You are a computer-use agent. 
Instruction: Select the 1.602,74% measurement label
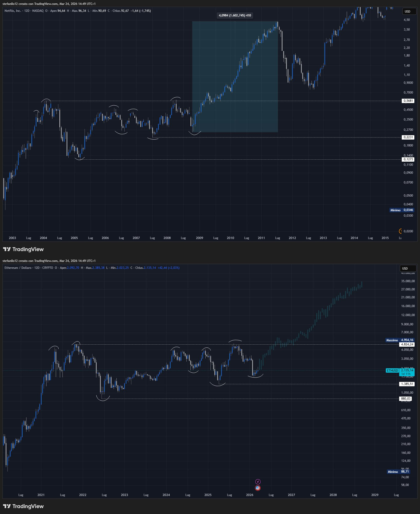coord(235,15)
